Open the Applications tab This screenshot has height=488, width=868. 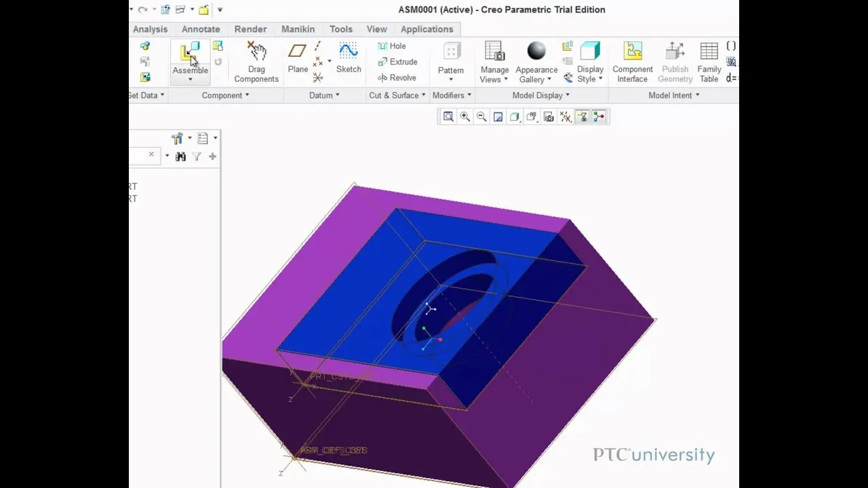pos(427,29)
